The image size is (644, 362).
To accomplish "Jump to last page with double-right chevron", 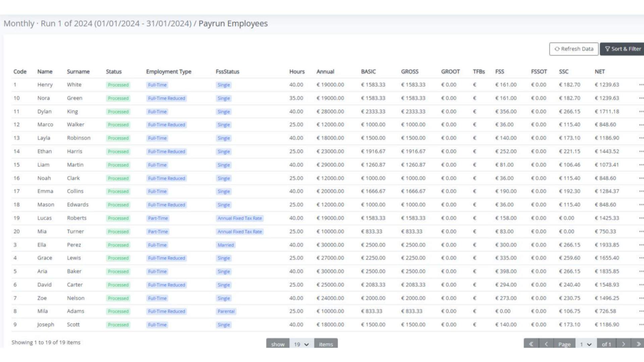I will pyautogui.click(x=638, y=344).
